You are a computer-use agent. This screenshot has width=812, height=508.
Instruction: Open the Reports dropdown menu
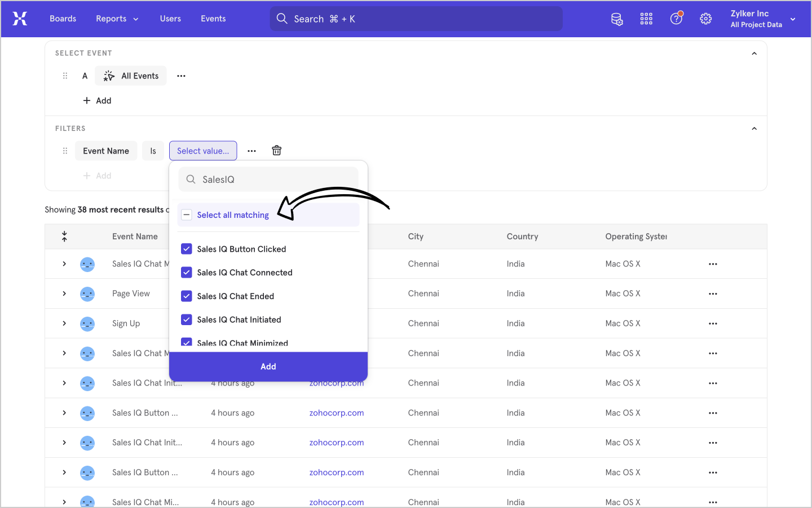(117, 19)
